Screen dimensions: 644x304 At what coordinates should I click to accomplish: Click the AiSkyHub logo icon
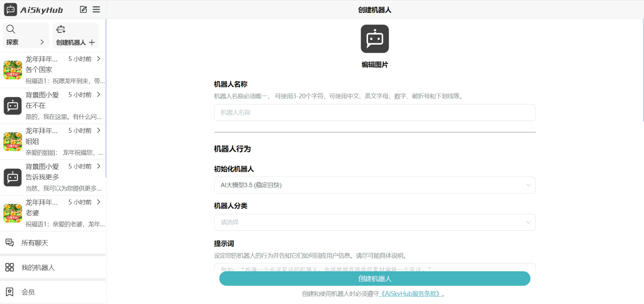pos(10,10)
